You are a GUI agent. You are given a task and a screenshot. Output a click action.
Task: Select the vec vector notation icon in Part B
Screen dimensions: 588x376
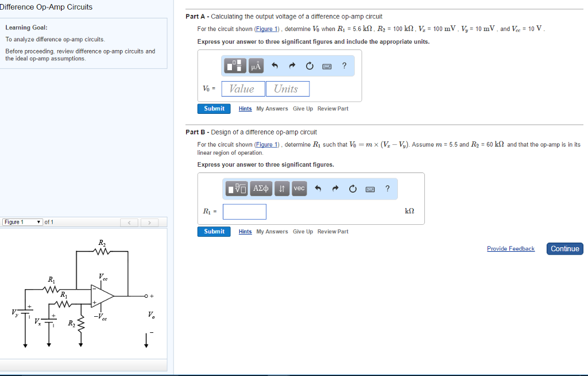coord(299,189)
